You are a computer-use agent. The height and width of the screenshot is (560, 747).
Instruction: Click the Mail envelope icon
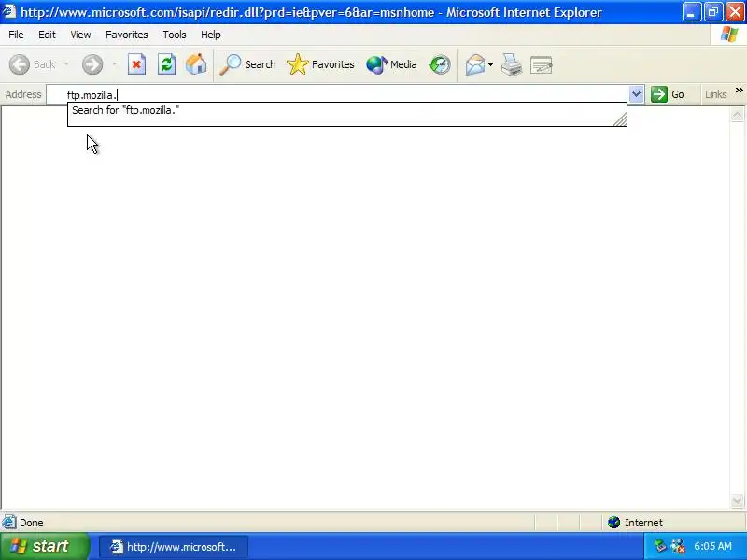pos(475,64)
